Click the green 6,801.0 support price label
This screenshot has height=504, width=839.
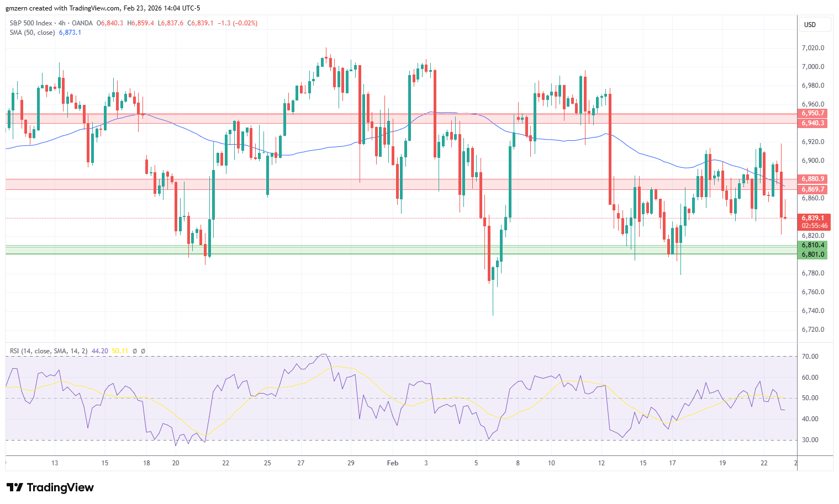[813, 254]
